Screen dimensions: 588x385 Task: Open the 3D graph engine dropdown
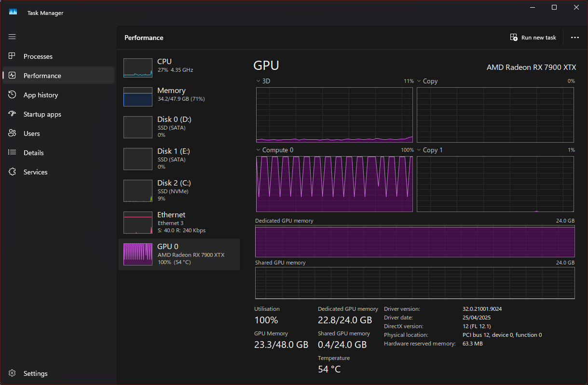pyautogui.click(x=258, y=81)
